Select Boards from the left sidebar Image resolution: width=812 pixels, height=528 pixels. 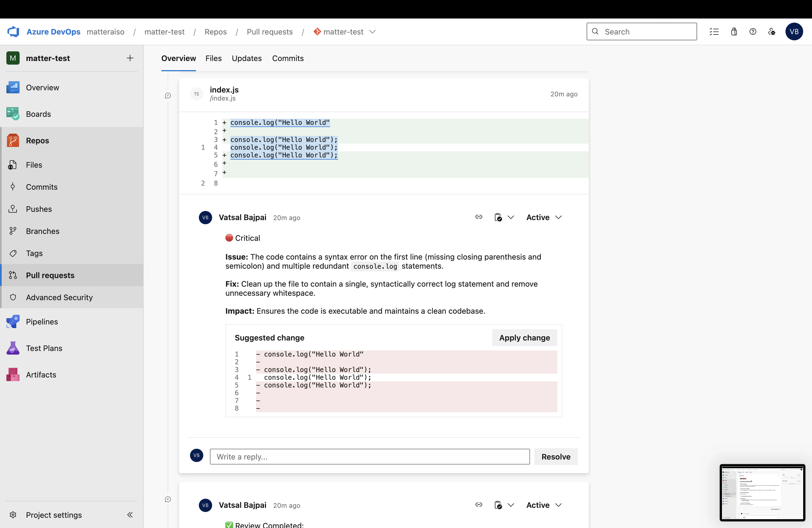pyautogui.click(x=38, y=114)
